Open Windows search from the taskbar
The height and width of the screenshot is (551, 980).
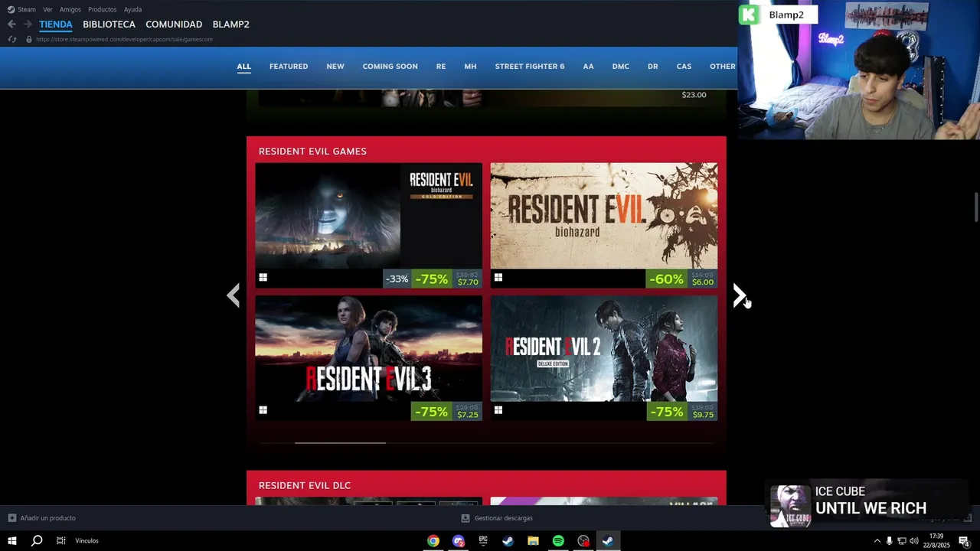[x=36, y=541]
